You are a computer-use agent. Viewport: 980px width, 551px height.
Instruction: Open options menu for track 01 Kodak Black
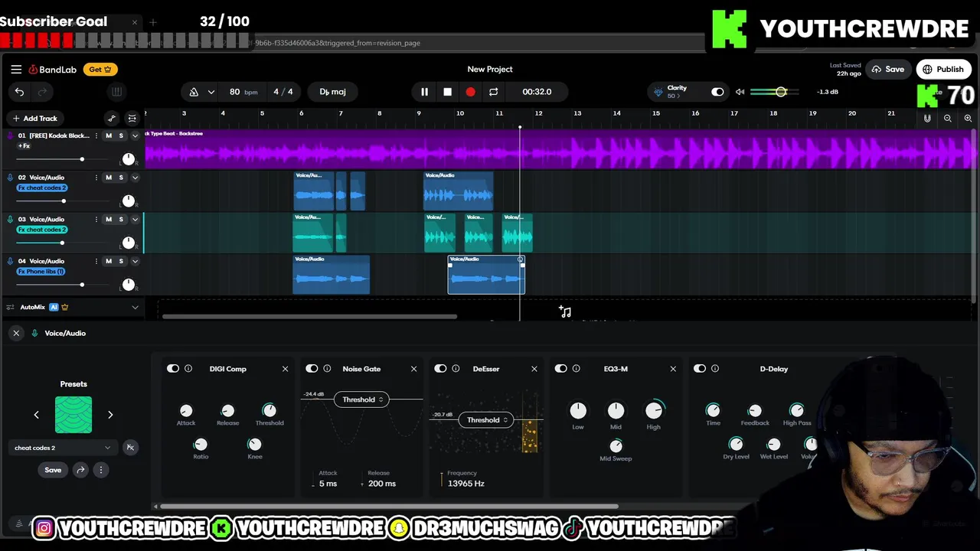96,135
